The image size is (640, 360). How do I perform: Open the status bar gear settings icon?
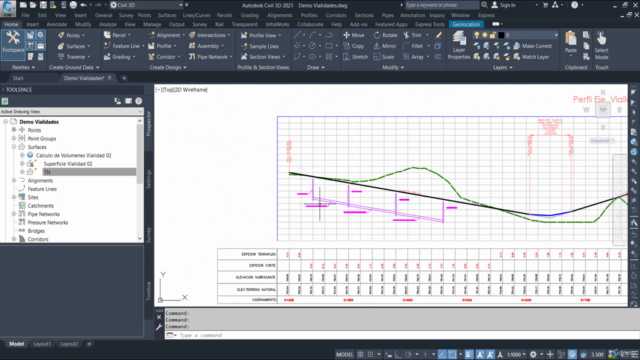(x=533, y=354)
